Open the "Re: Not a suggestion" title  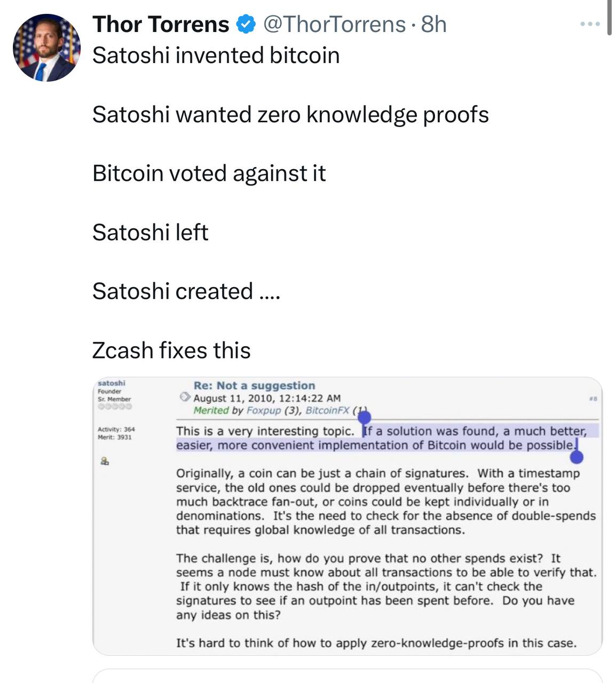click(254, 385)
